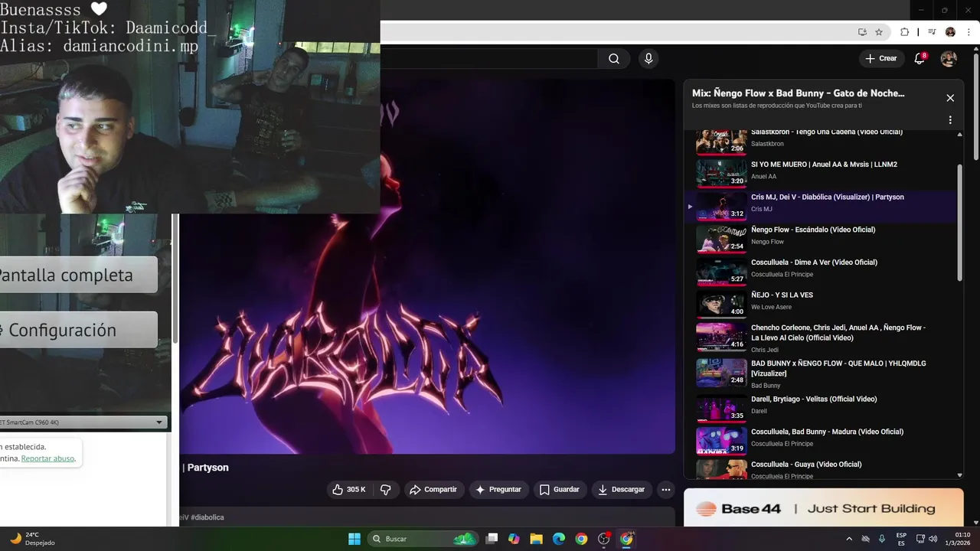
Task: Start voice search with microphone icon
Action: [x=648, y=59]
